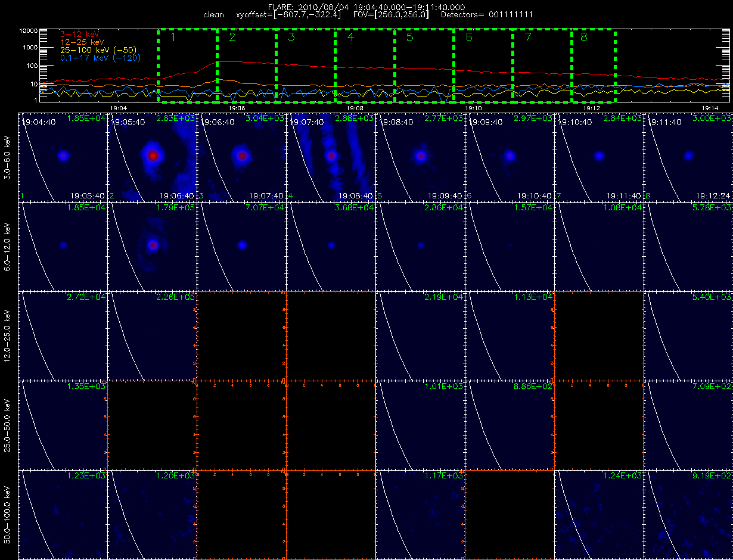Select interval marker 2 on the lightcurve
This screenshot has width=733, height=560.
[232, 38]
